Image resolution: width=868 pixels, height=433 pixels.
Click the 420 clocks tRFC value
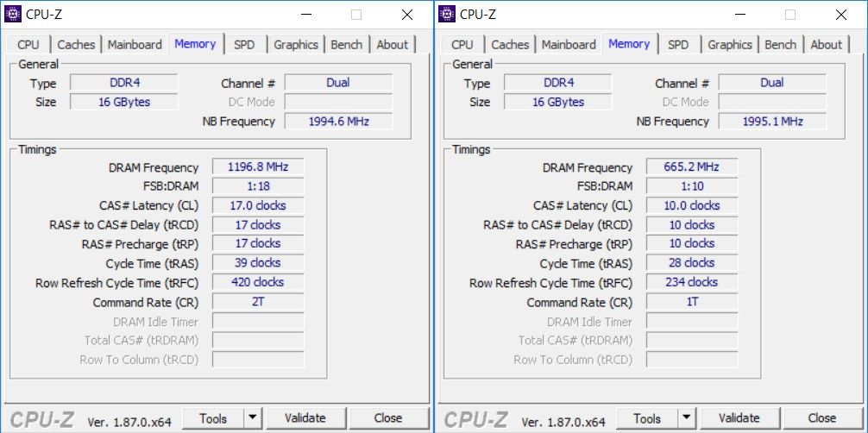click(x=258, y=282)
